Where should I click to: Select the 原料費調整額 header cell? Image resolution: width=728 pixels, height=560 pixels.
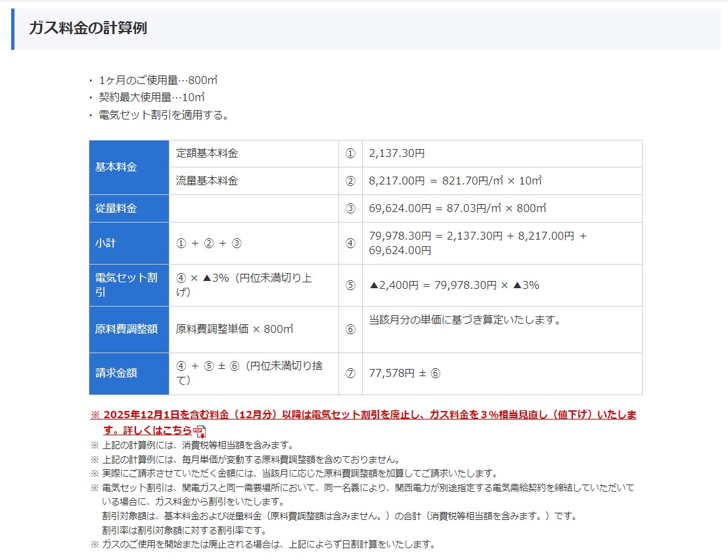[129, 329]
